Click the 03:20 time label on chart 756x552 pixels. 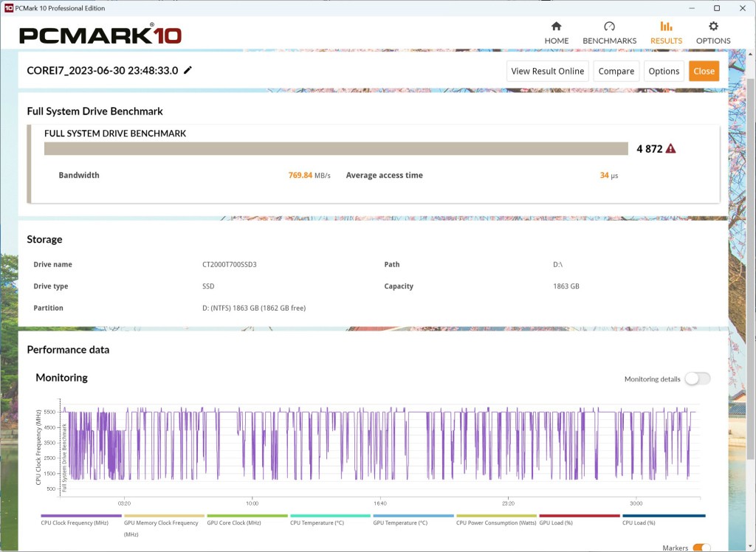(x=124, y=503)
